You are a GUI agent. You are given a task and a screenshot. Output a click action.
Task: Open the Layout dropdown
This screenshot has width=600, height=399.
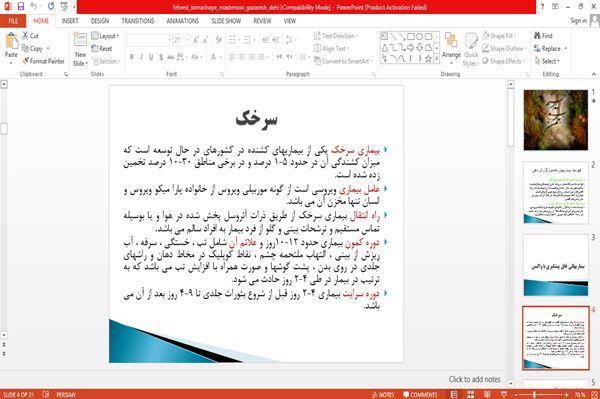[105, 36]
